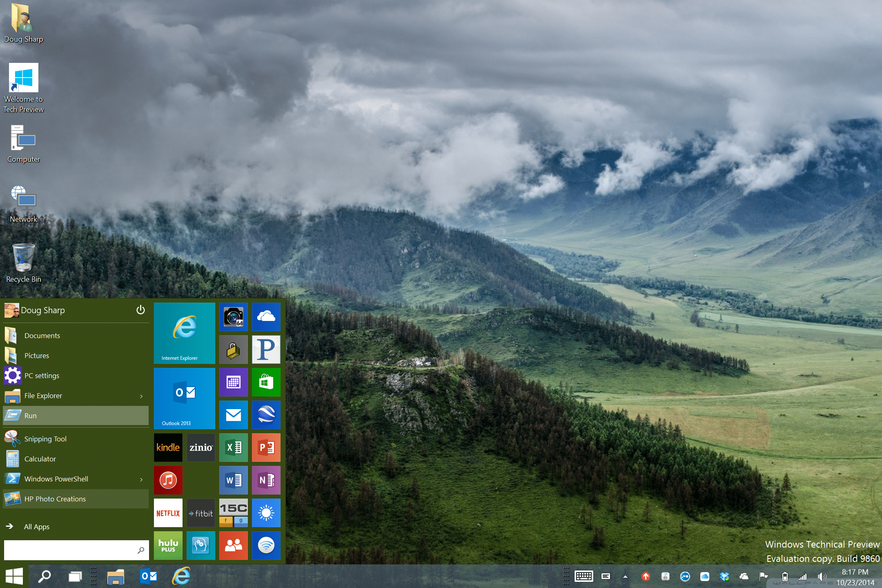Open the Mail envelope tile
The image size is (882, 588).
(x=234, y=415)
